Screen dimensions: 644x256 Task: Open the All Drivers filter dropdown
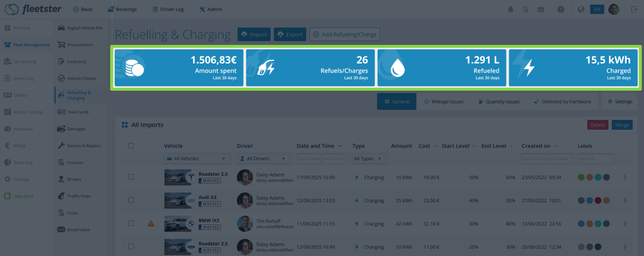(263, 159)
